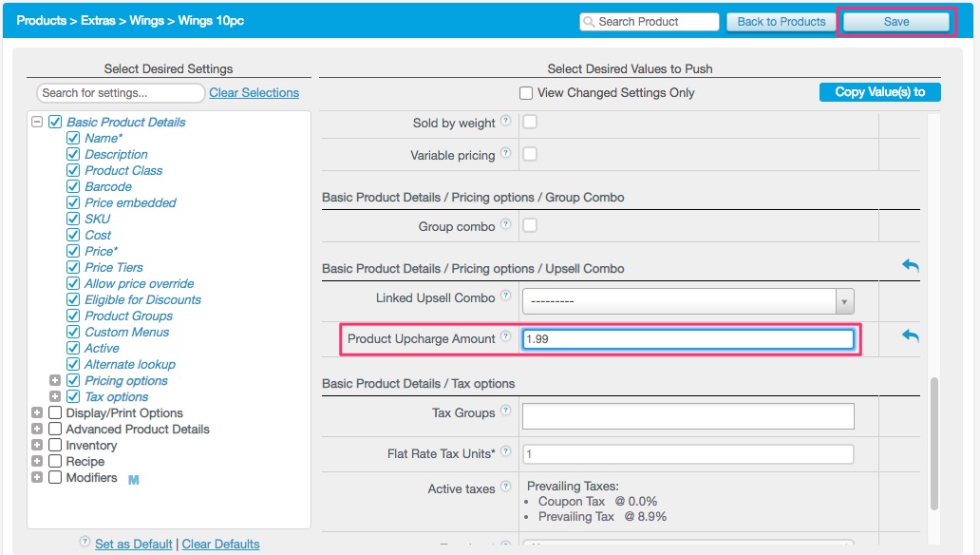
Task: Toggle View Changed Settings Only checkbox
Action: [x=526, y=93]
